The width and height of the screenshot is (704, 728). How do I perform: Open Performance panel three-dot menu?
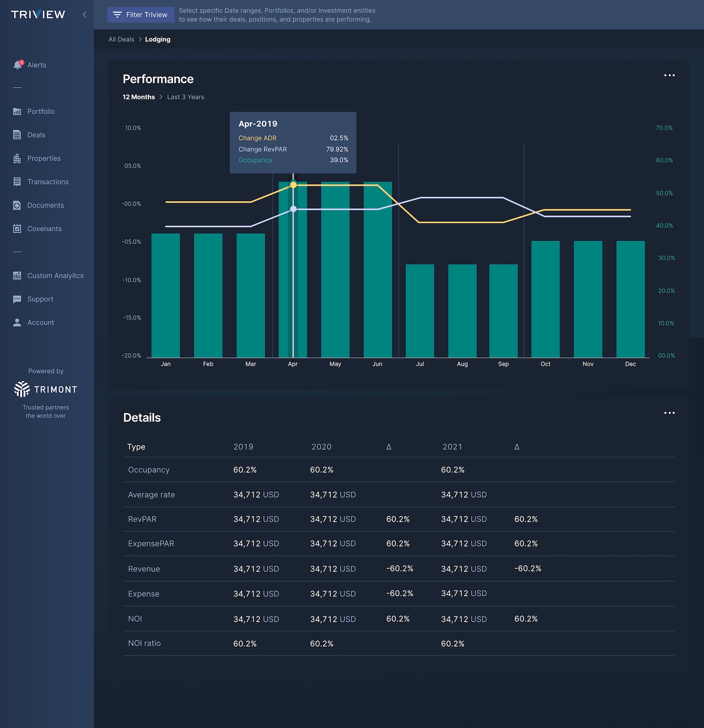click(x=669, y=75)
